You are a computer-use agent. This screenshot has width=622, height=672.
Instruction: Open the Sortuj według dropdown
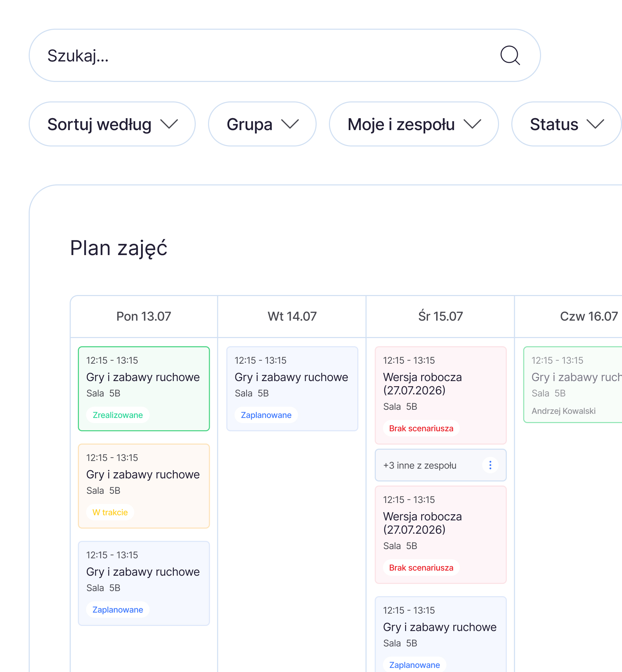[x=112, y=124]
